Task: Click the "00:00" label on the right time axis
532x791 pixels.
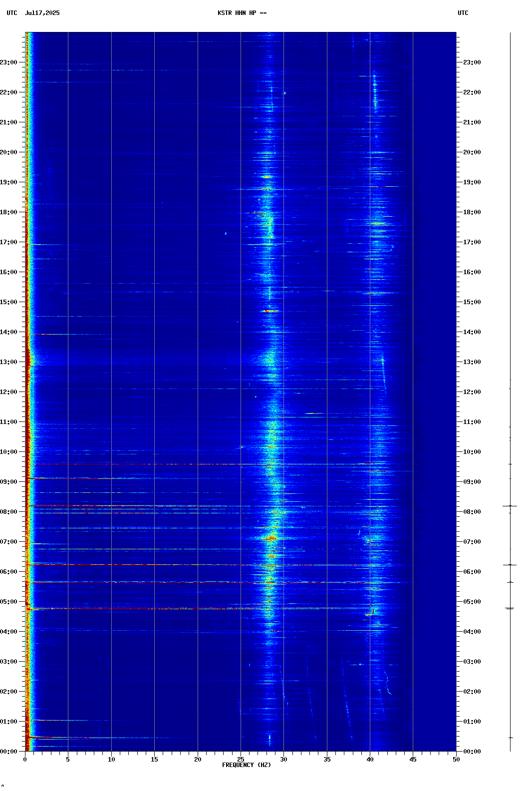Action: coord(472,752)
